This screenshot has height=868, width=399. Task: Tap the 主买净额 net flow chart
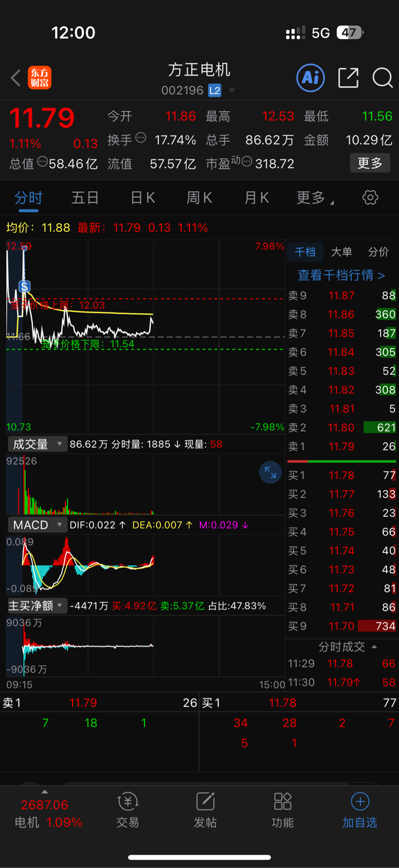tap(145, 646)
